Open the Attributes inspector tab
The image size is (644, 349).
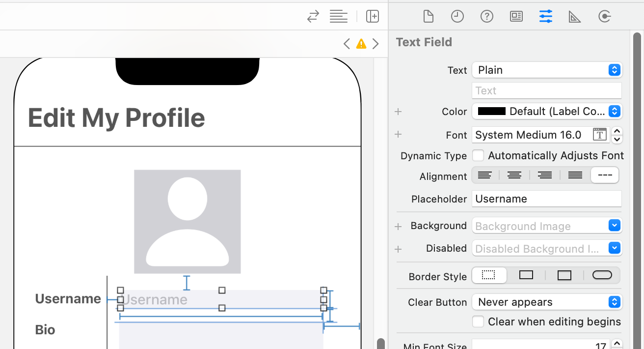point(546,17)
